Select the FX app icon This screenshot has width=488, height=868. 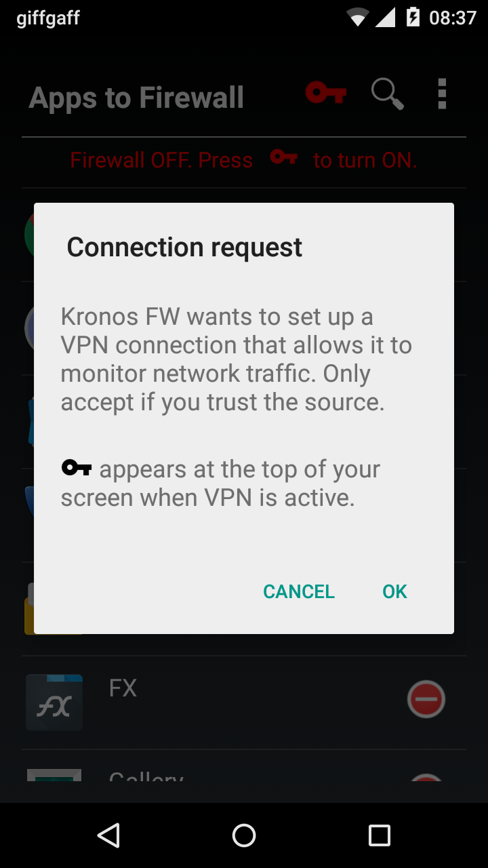(x=54, y=703)
